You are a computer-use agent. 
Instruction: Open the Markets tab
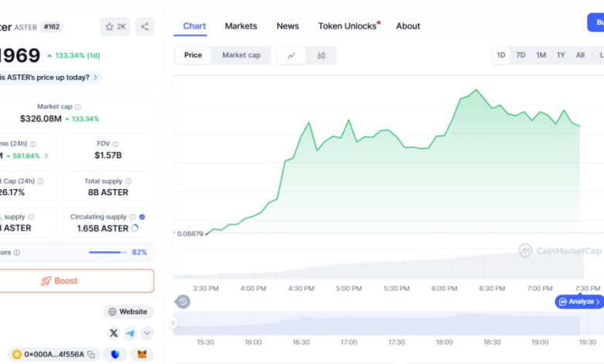(x=241, y=26)
